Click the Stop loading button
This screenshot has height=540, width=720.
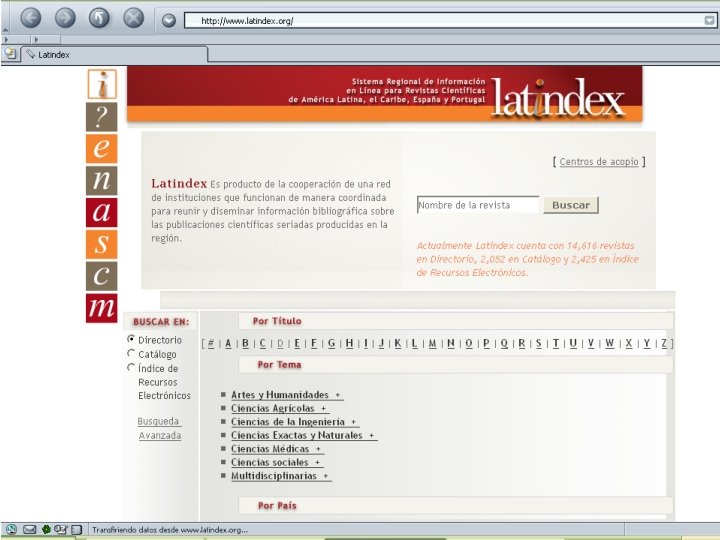(x=134, y=18)
